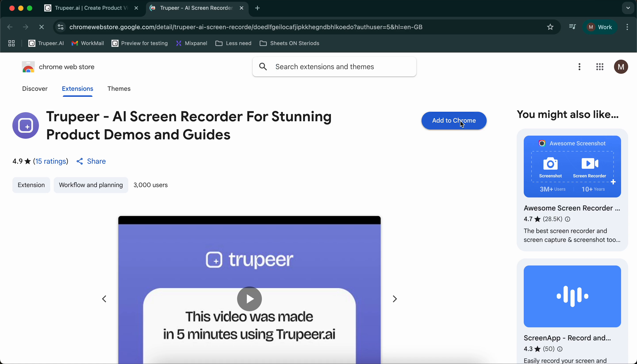The height and width of the screenshot is (364, 637).
Task: Open the Sheets ON Steriods folder
Action: [x=290, y=43]
